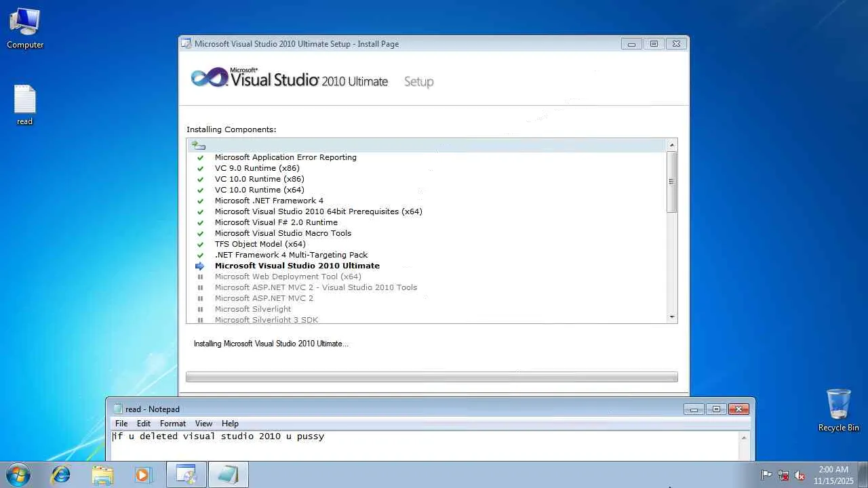
Task: Click the volume icon in the system tray
Action: click(x=800, y=475)
